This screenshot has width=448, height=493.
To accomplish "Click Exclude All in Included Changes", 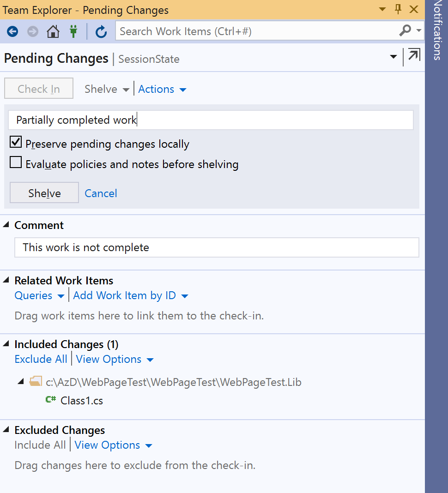I will (41, 359).
